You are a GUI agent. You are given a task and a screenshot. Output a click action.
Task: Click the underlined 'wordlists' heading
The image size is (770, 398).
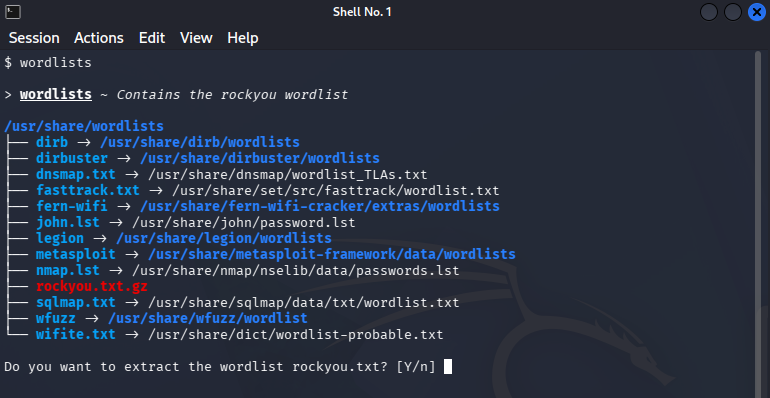tap(55, 94)
